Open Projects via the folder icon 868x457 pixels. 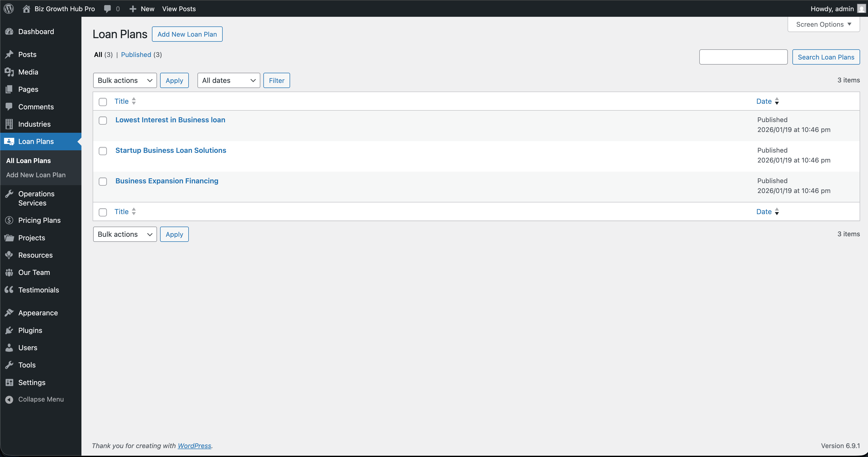pyautogui.click(x=9, y=238)
